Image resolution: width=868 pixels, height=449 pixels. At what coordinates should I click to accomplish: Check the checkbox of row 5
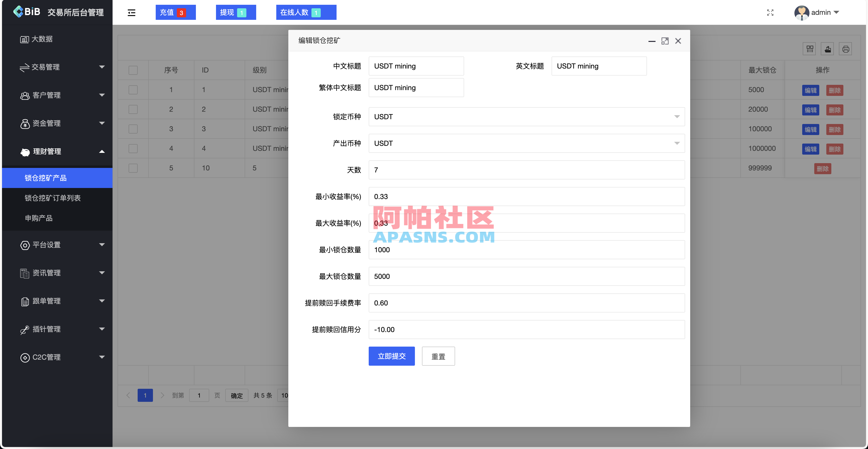(133, 168)
